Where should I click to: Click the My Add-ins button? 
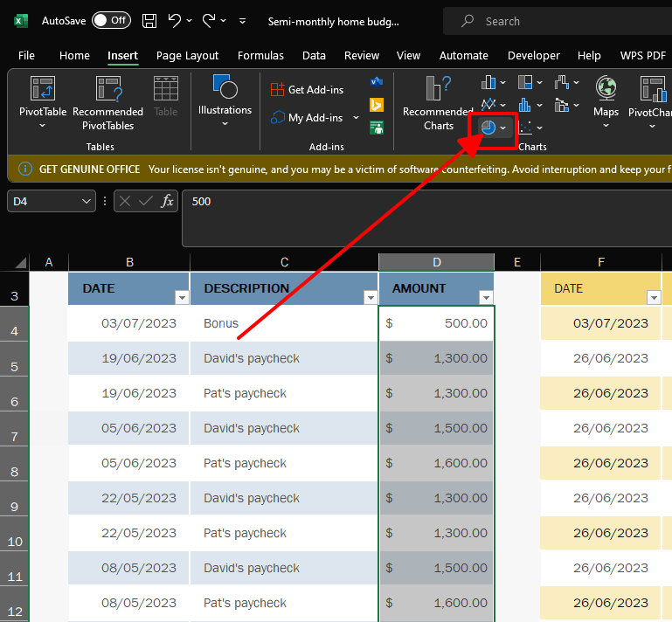[307, 118]
